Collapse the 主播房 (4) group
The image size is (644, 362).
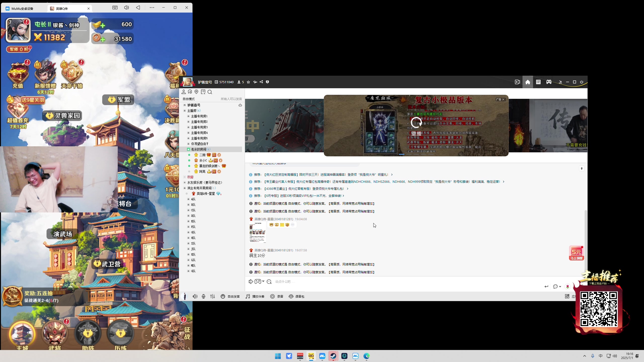tap(185, 111)
